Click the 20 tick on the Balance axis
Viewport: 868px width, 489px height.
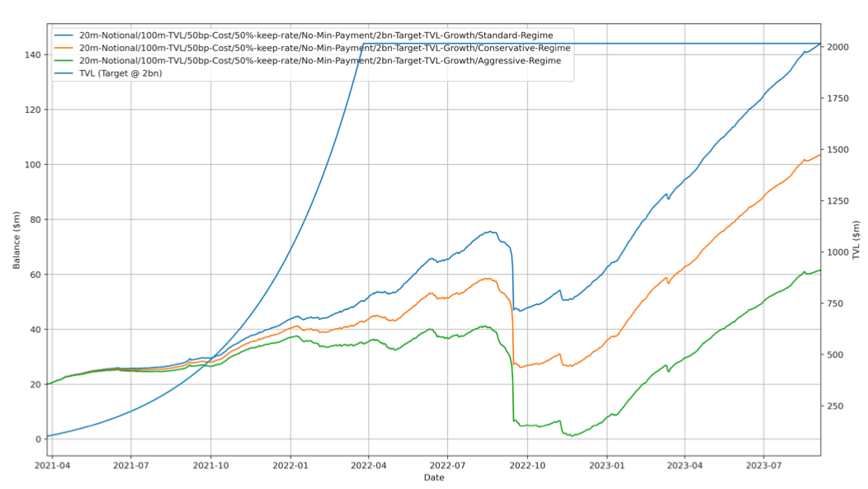[35, 384]
